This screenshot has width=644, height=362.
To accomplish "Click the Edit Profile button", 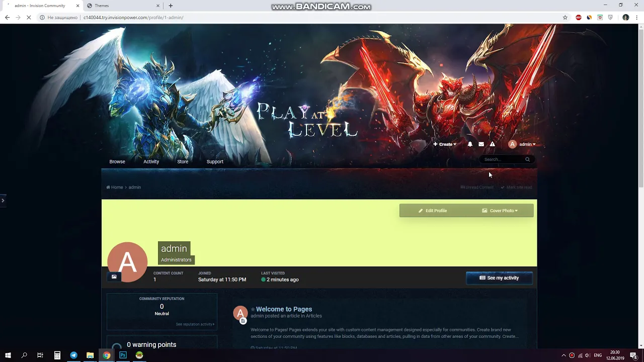I will (433, 211).
